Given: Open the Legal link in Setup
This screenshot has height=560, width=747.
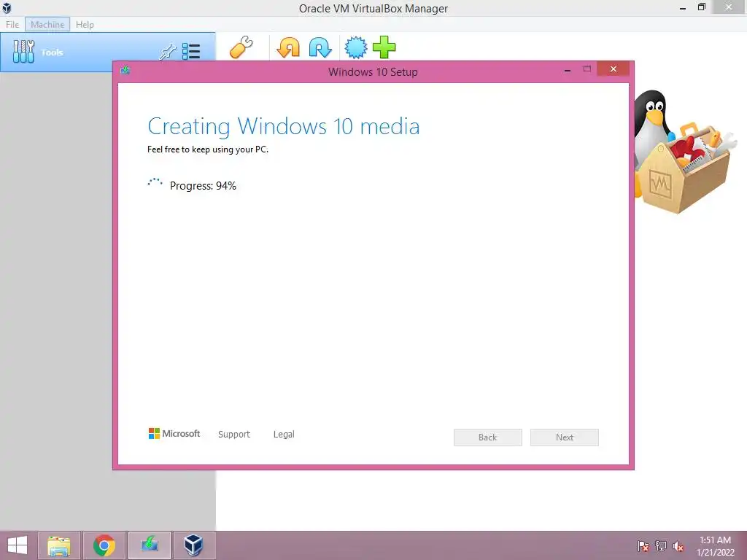Looking at the screenshot, I should 284,435.
